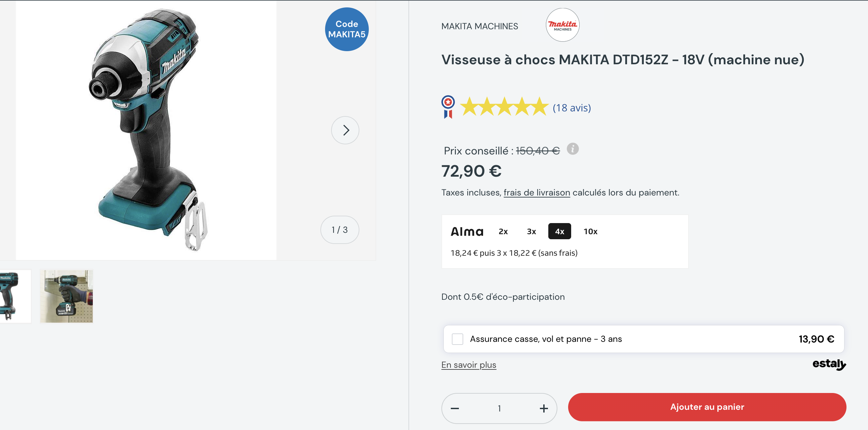The image size is (868, 430).
Task: Increase quantity with the plus icon
Action: pyautogui.click(x=544, y=408)
